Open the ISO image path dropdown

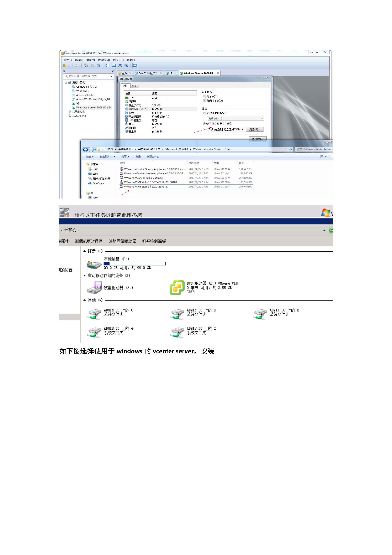pos(243,130)
